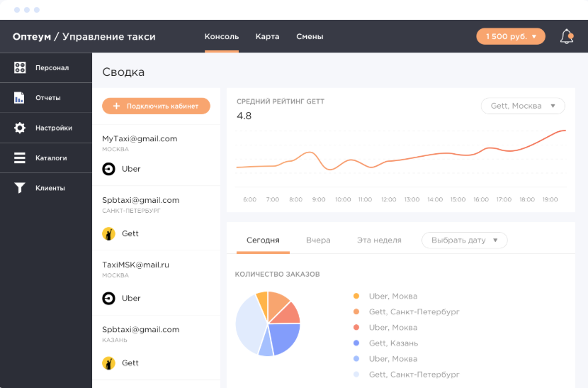
Task: Select the Эта неделя period tab
Action: (x=379, y=240)
